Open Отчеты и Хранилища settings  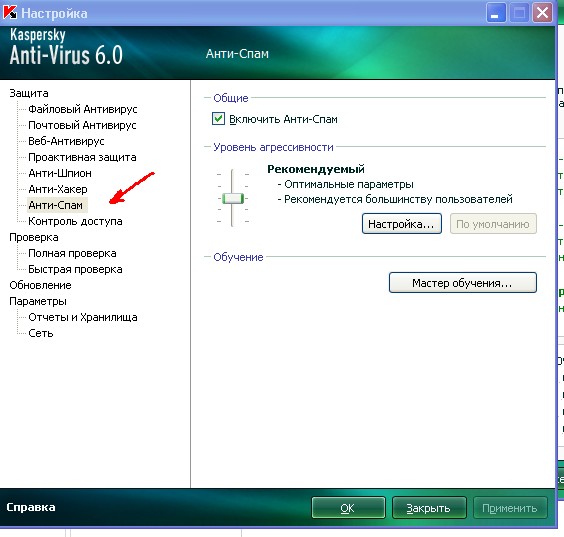[x=83, y=317]
